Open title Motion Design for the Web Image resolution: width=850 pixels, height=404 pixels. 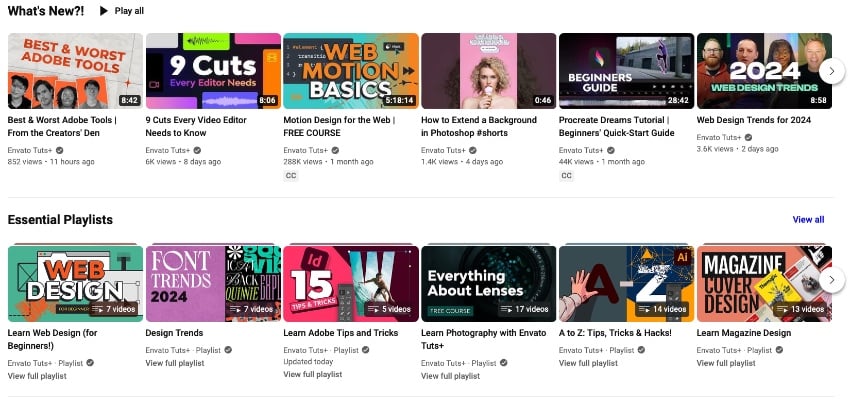tap(339, 126)
